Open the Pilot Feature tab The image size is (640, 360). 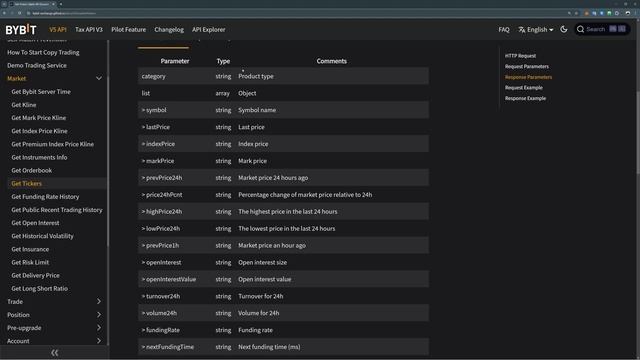[x=129, y=29]
